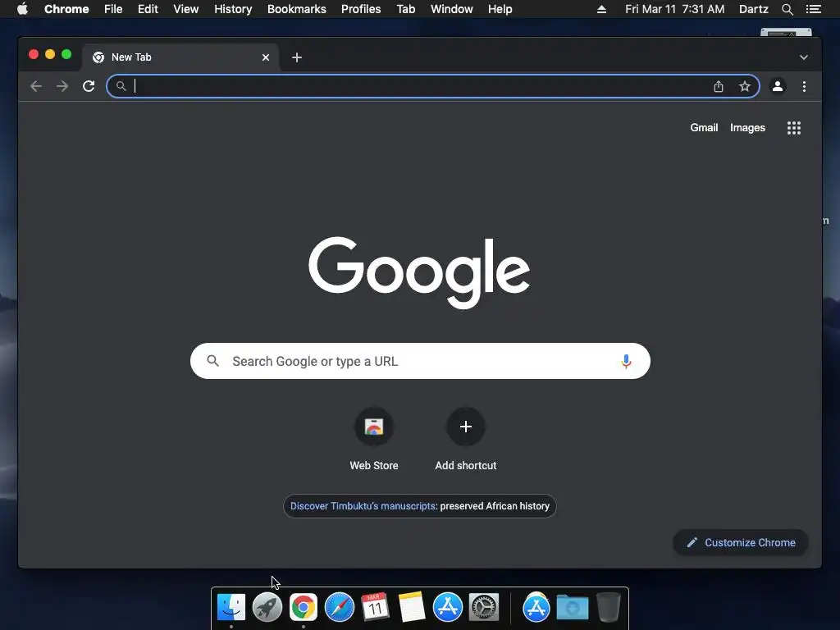Go back with the back arrow
The height and width of the screenshot is (630, 840).
36,86
